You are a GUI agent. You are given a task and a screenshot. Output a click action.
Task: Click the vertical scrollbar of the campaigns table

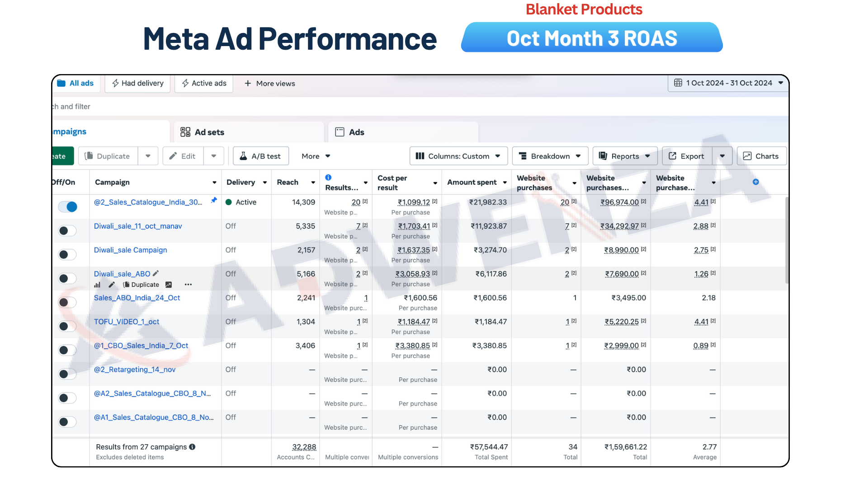tap(787, 240)
